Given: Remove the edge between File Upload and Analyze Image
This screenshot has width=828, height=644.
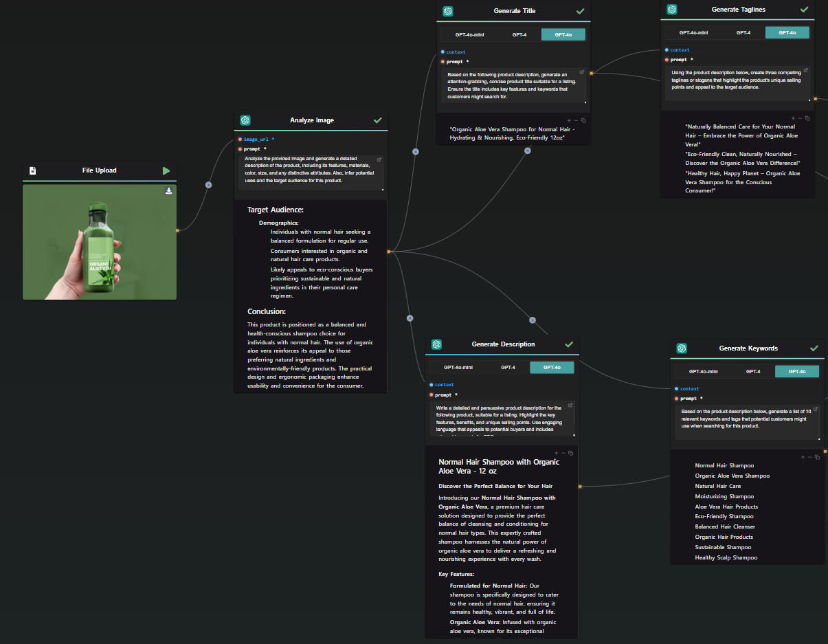Looking at the screenshot, I should click(208, 185).
